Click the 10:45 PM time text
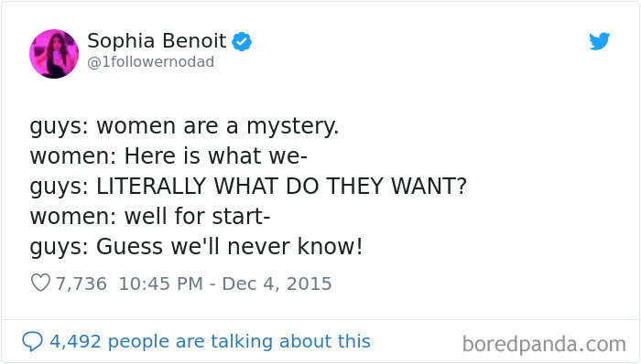This screenshot has height=364, width=641. (x=160, y=284)
